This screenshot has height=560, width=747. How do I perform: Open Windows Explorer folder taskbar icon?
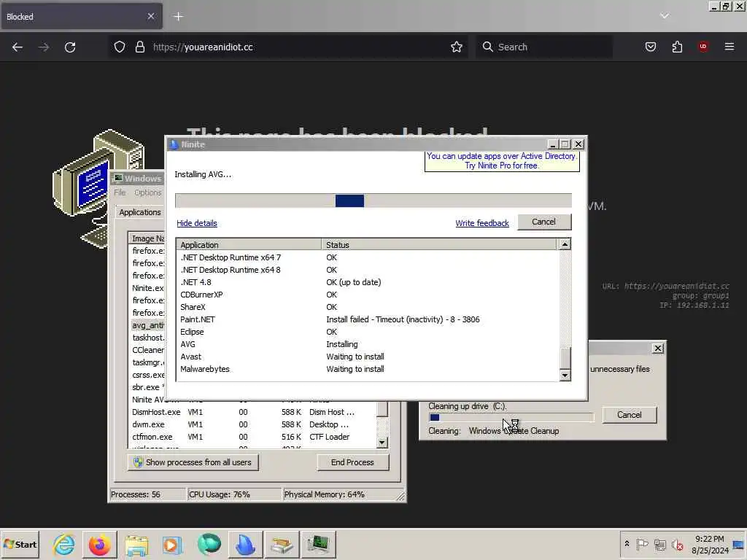(x=136, y=545)
